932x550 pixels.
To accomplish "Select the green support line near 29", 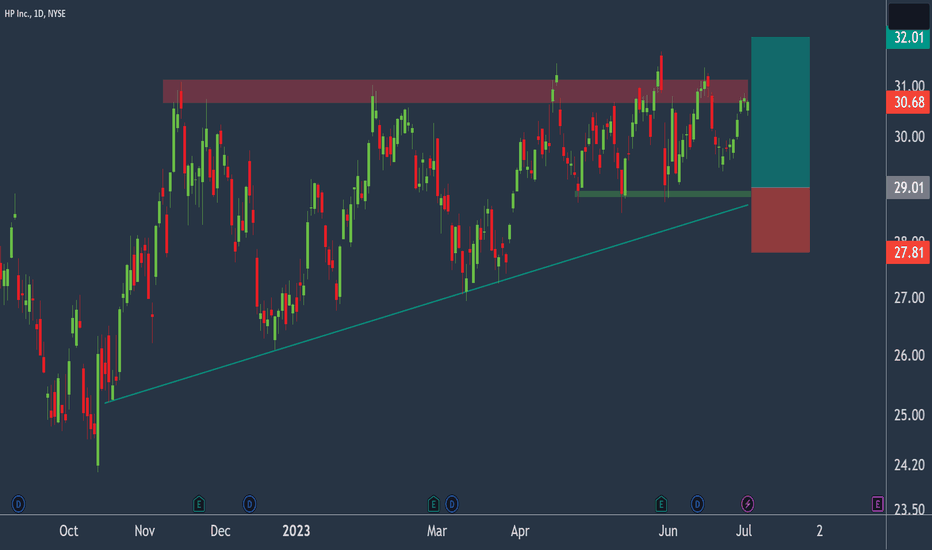I will [663, 194].
